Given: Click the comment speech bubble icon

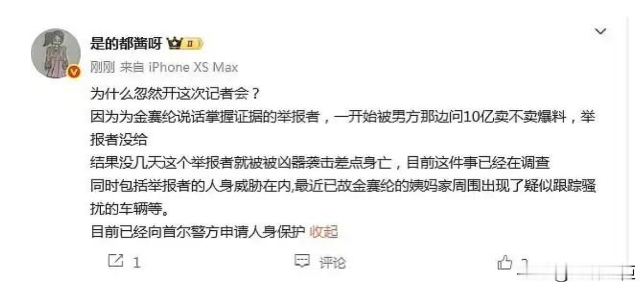Looking at the screenshot, I should 303,261.
